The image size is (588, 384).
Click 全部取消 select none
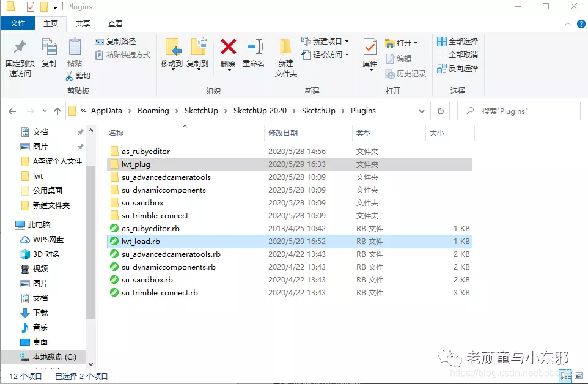tap(457, 55)
